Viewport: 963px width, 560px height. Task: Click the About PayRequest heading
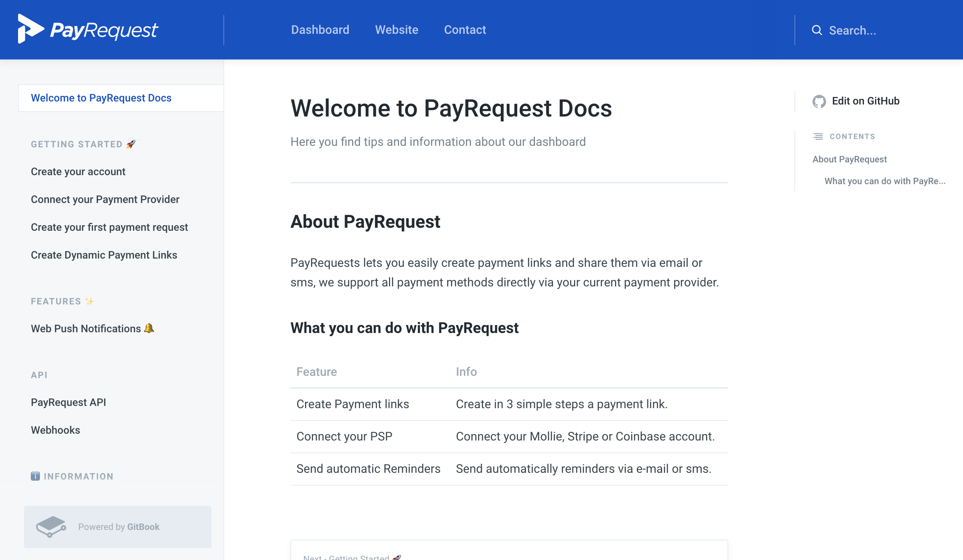click(365, 221)
